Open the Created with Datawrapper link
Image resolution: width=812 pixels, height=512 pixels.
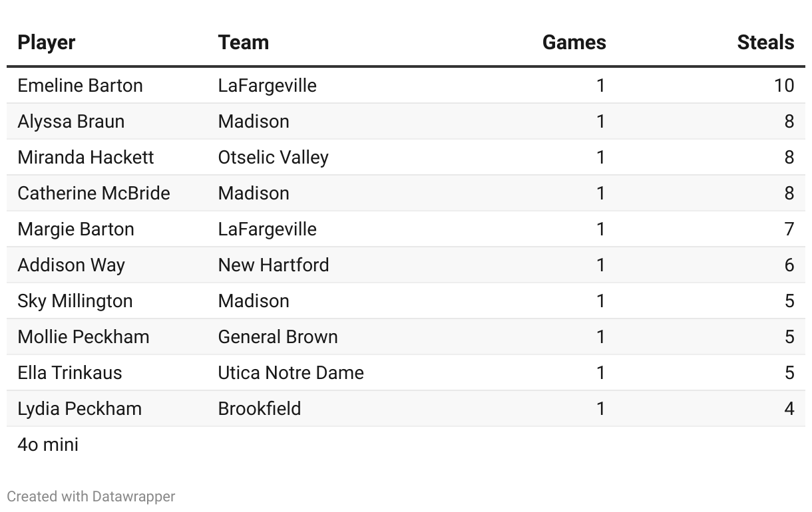pyautogui.click(x=91, y=496)
